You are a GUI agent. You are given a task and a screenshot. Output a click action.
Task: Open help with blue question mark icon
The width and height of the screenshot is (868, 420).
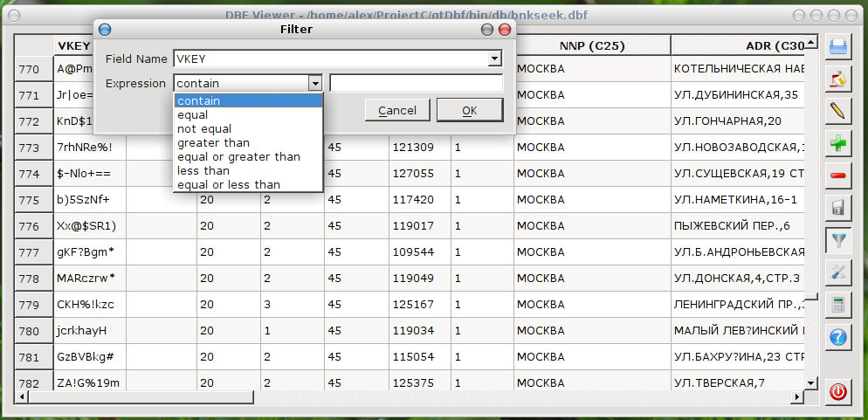tap(838, 336)
